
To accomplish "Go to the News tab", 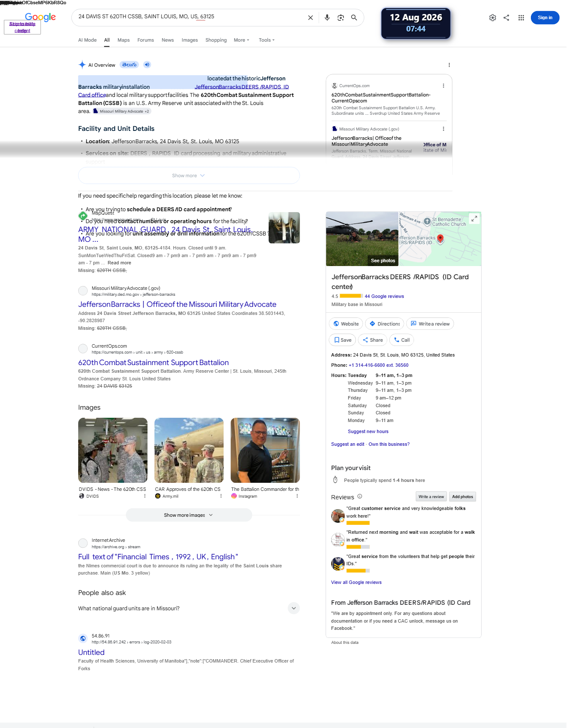I will [167, 40].
